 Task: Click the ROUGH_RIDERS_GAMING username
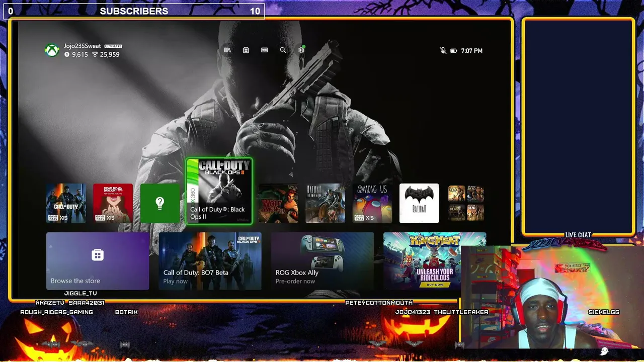(x=56, y=312)
